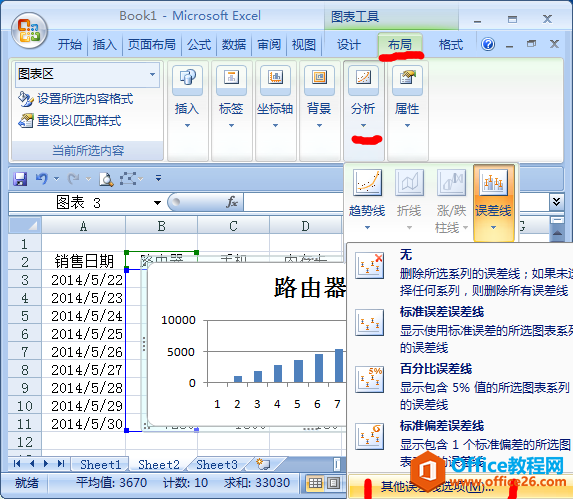Click next sheet navigation arrow

46,464
